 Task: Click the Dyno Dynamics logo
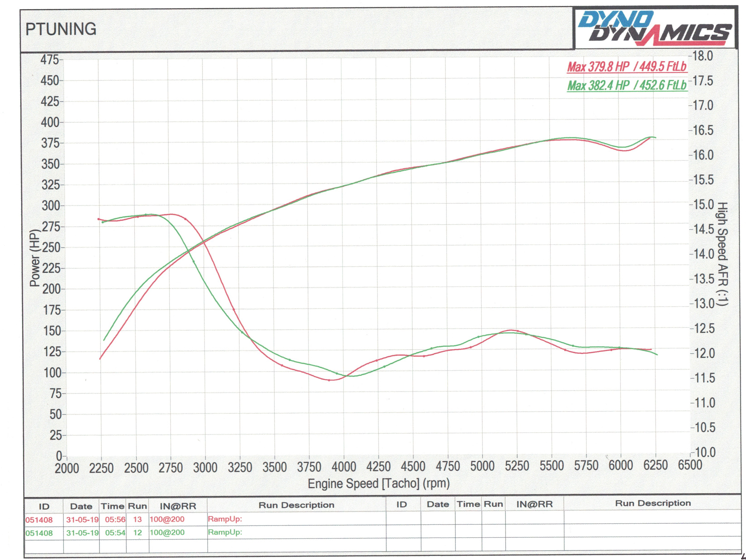[x=654, y=28]
